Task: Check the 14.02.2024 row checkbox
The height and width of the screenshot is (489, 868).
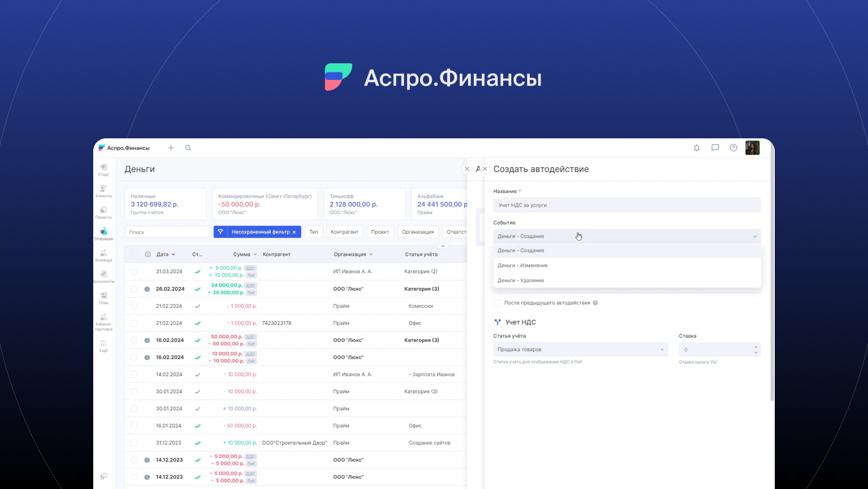Action: click(134, 374)
